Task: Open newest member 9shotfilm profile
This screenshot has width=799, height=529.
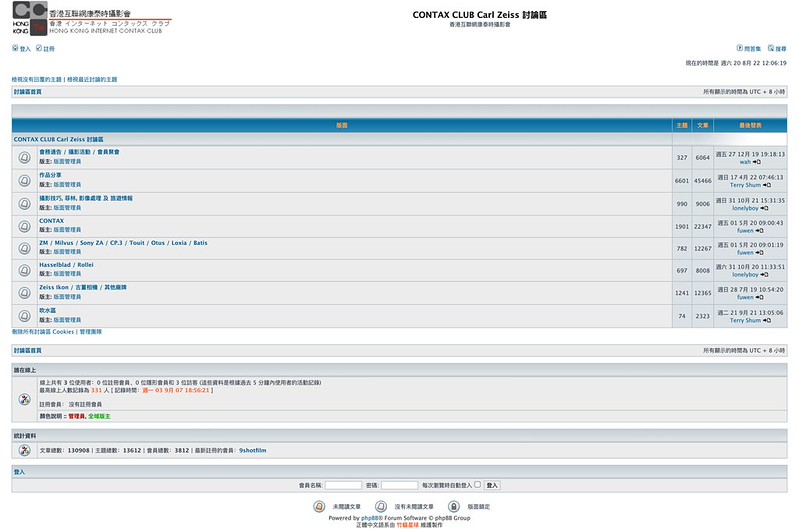Action: point(253,450)
